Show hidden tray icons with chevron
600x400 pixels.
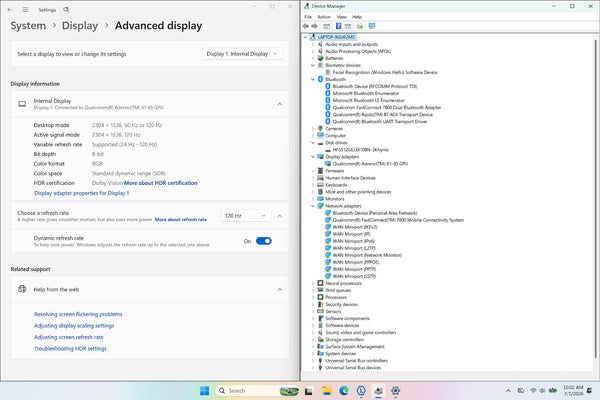(x=508, y=390)
